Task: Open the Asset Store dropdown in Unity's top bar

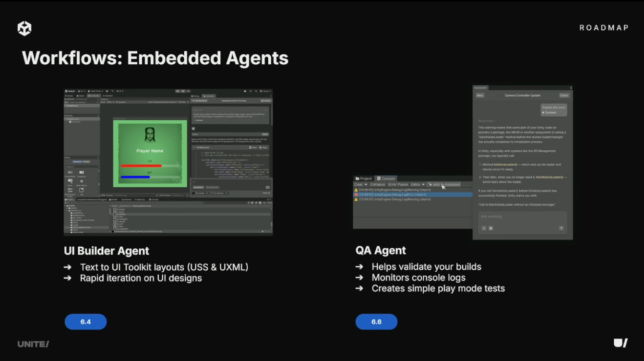Action: point(95,91)
